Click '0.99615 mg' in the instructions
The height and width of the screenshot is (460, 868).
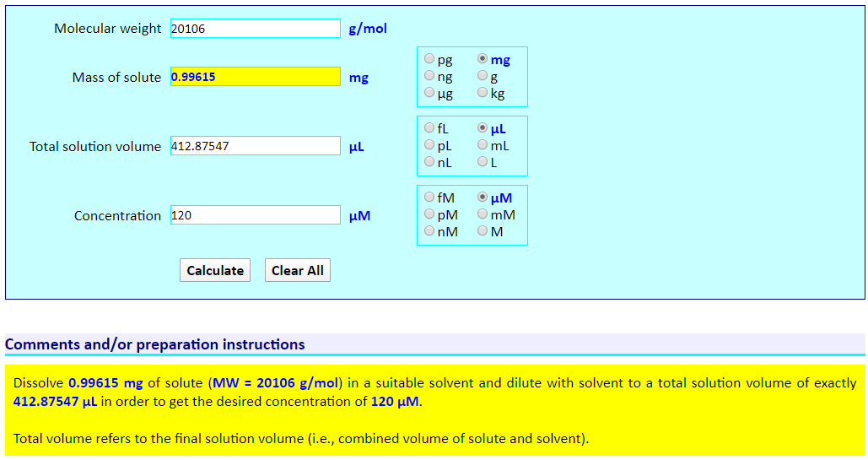tap(105, 383)
